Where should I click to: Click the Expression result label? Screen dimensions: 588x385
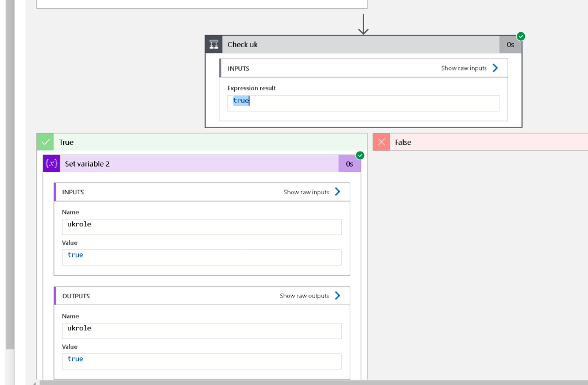(x=252, y=88)
